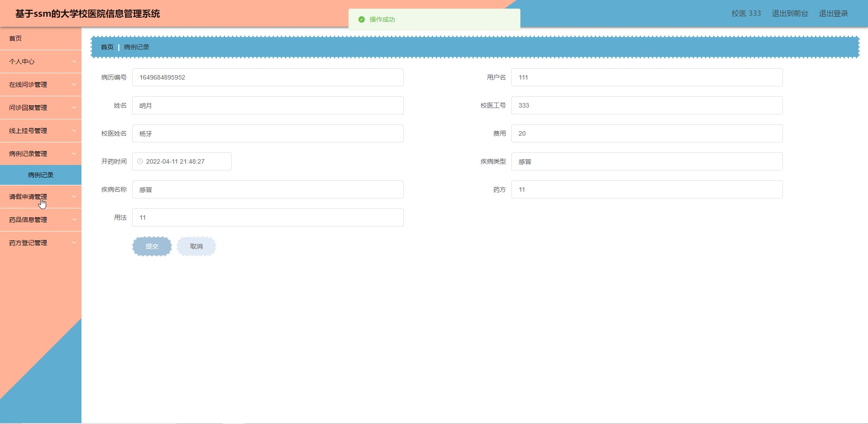The width and height of the screenshot is (868, 424).
Task: Click the green success check icon
Action: coord(362,19)
